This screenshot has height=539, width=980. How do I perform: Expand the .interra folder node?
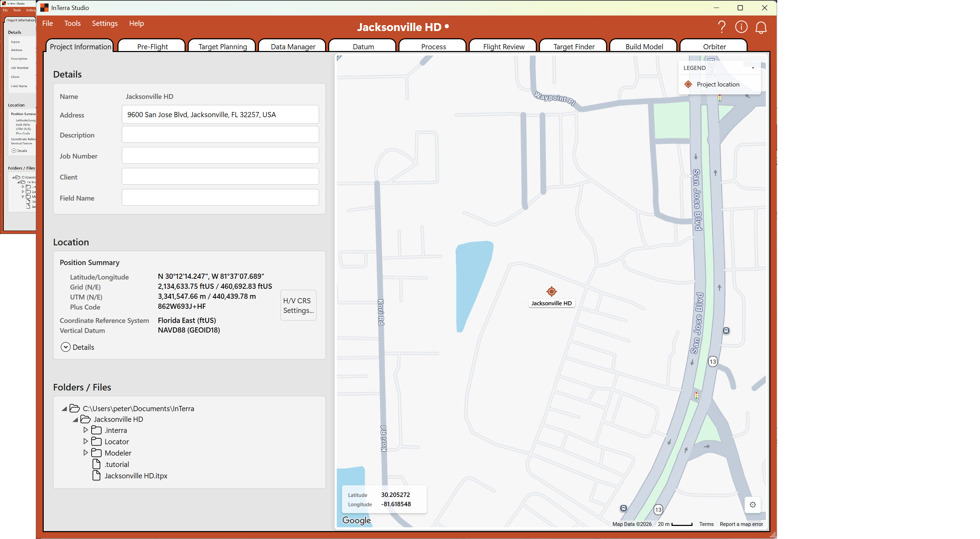(x=86, y=430)
